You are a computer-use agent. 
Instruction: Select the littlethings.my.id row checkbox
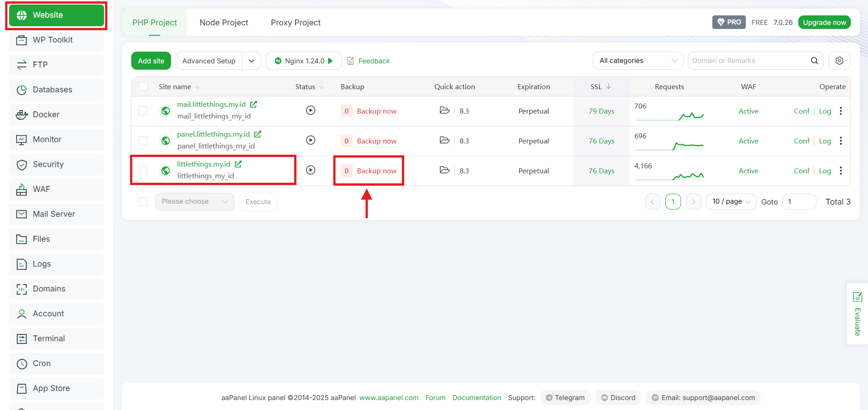[x=143, y=171]
